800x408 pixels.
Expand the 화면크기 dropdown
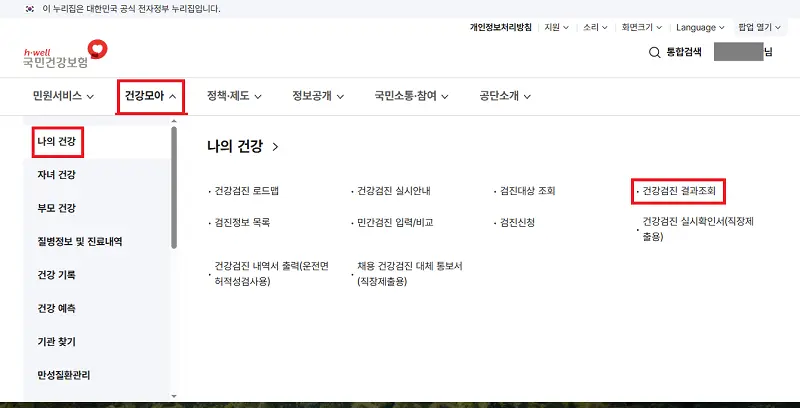coord(642,28)
